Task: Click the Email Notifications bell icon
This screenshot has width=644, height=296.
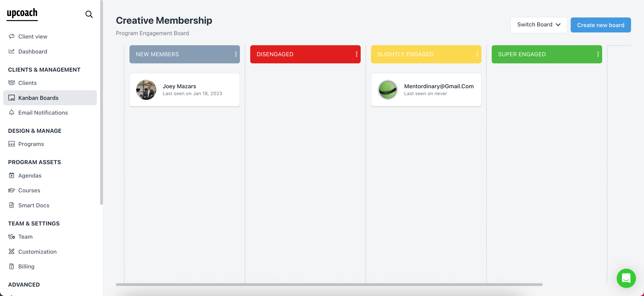Action: [12, 113]
